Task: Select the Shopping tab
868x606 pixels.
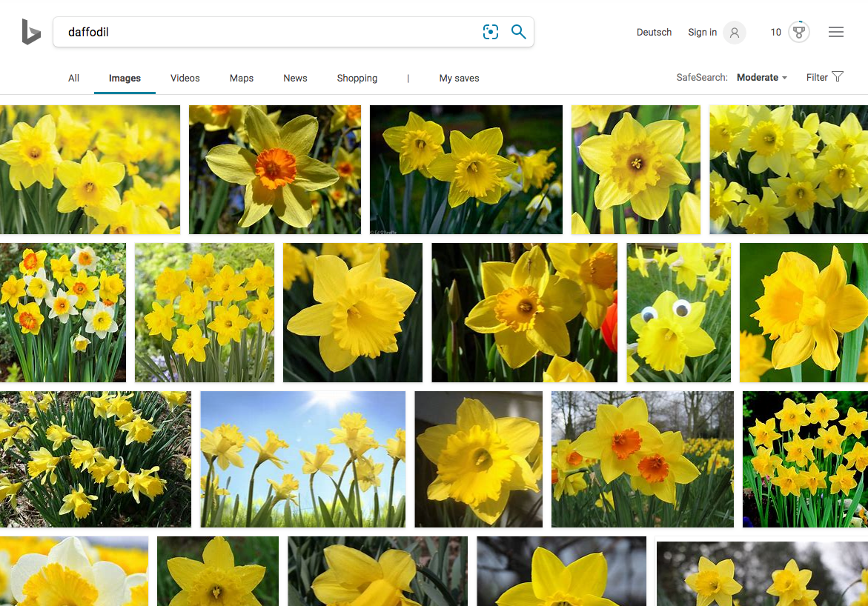Action: coord(357,78)
